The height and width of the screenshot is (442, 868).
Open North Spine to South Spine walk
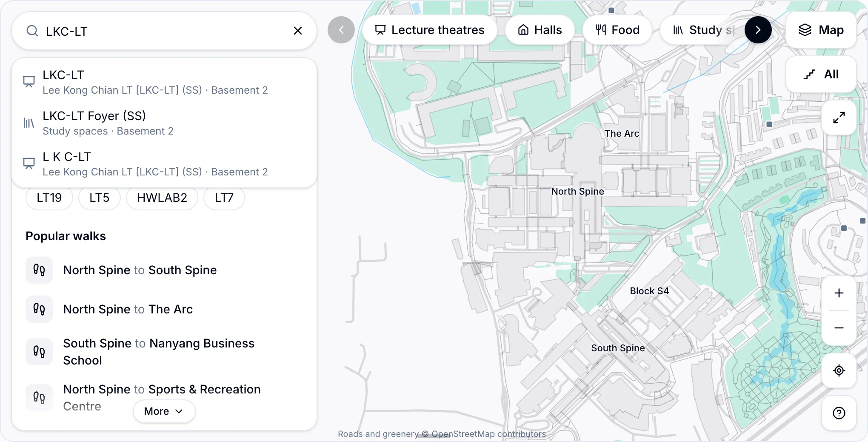coord(164,270)
